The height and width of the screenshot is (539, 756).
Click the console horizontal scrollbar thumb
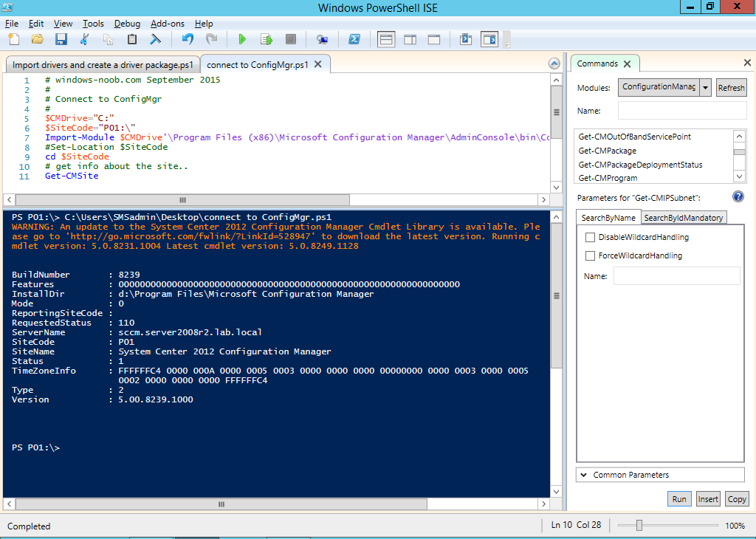tap(221, 504)
